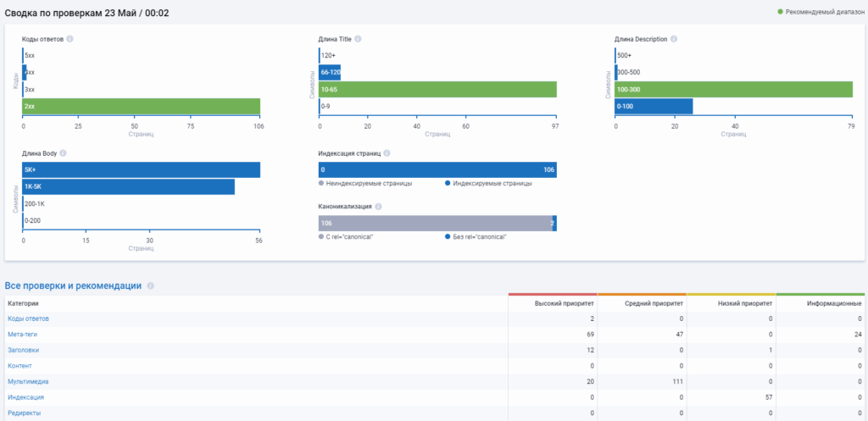Click info icon beside Длина Title
The width and height of the screenshot is (868, 421).
(x=359, y=39)
